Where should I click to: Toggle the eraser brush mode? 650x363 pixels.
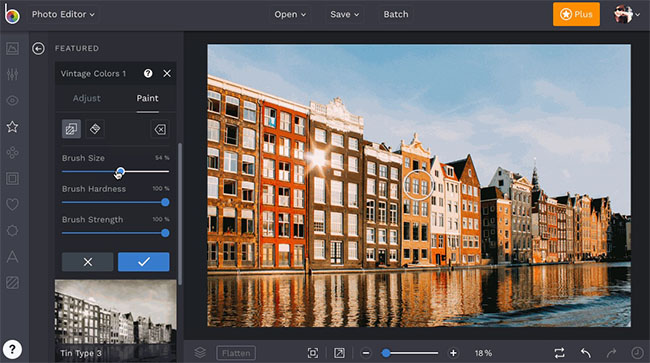[x=95, y=129]
